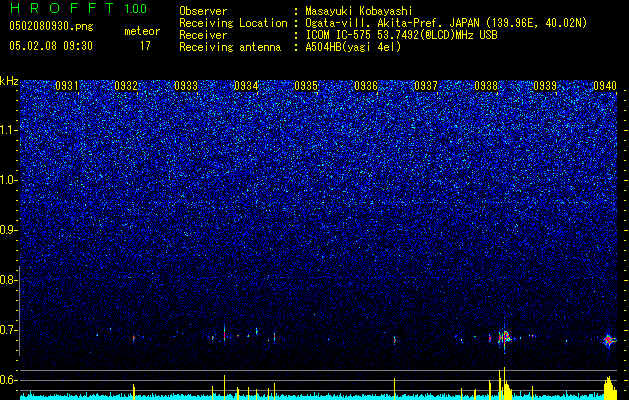
Task: Click the 0935 time marker
Action: click(306, 86)
